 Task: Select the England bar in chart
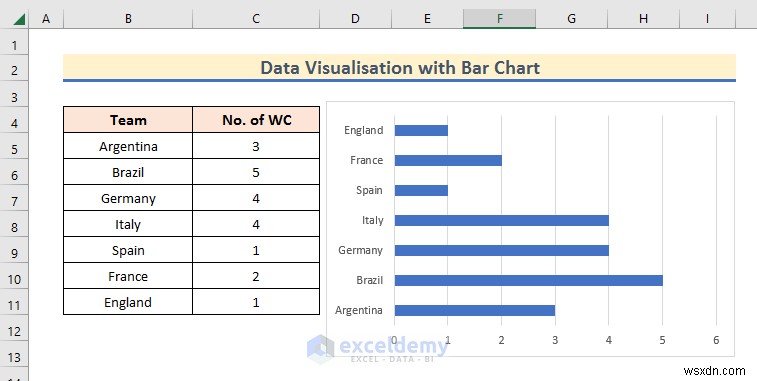tap(421, 130)
